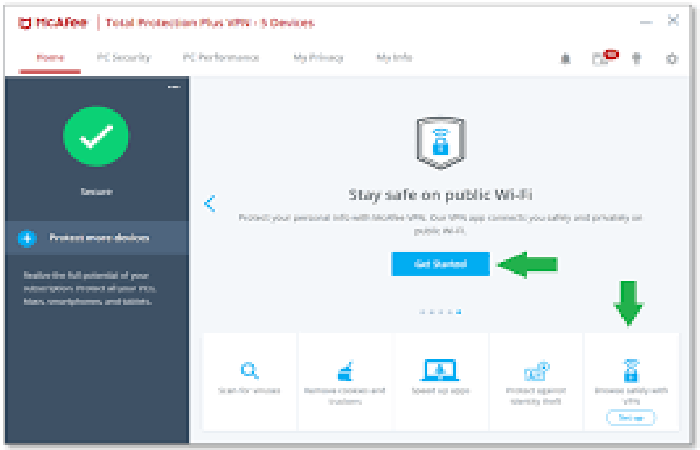This screenshot has width=700, height=450.
Task: Open the news icon with red badge
Action: point(601,58)
